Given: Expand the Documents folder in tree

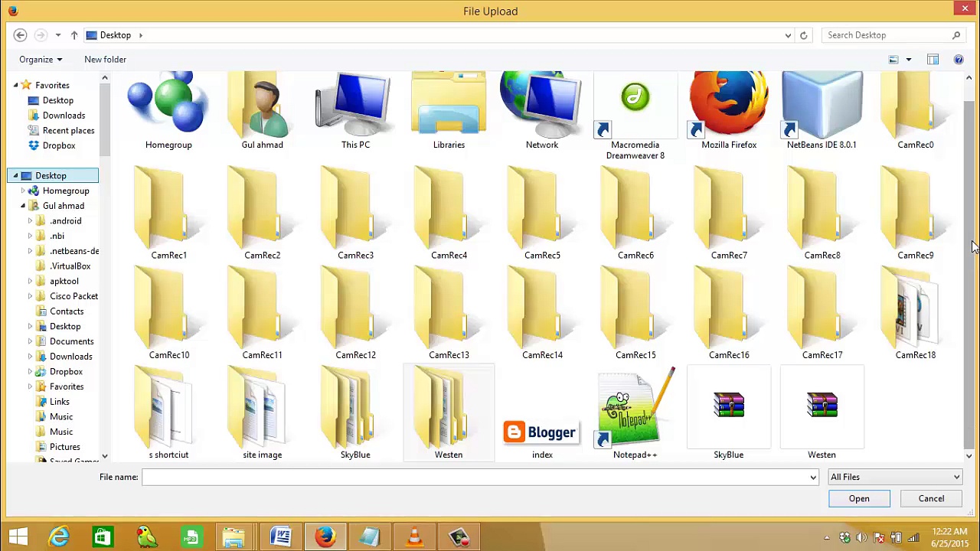Looking at the screenshot, I should click(30, 341).
